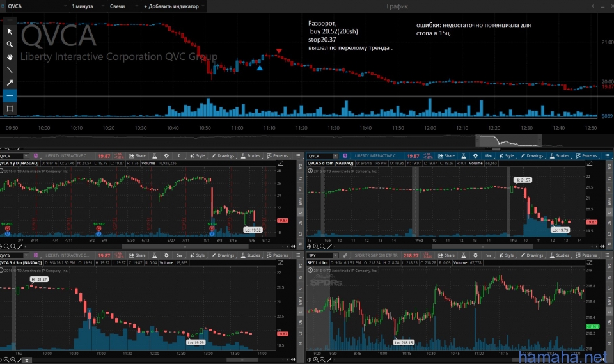Viewport: 614px width, 364px height.
Task: Select the magnifier zoom tool
Action: pyautogui.click(x=10, y=44)
